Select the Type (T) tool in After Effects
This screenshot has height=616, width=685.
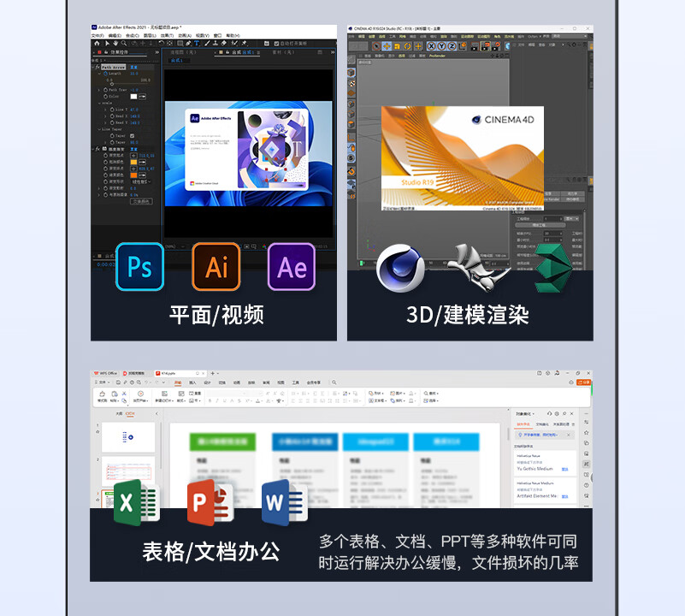[x=197, y=44]
